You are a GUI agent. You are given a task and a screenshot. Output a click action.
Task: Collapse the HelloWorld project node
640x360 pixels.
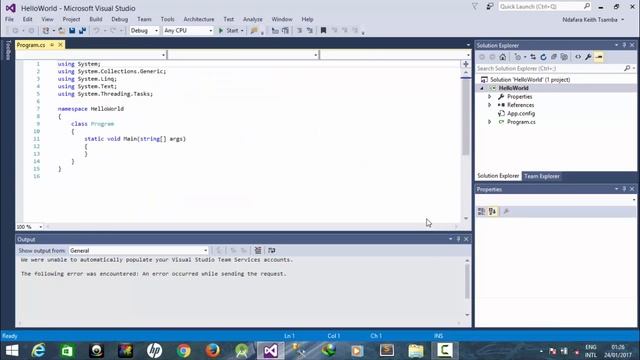tap(482, 88)
